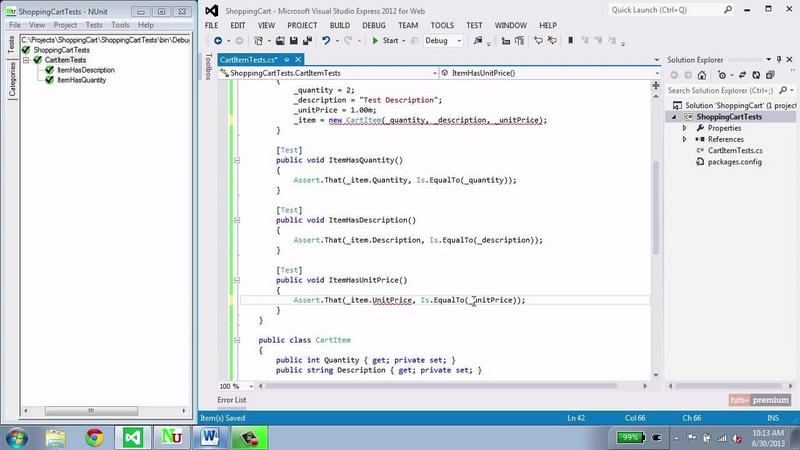Open Chrome from the taskbar
This screenshot has width=800, height=450.
94,438
